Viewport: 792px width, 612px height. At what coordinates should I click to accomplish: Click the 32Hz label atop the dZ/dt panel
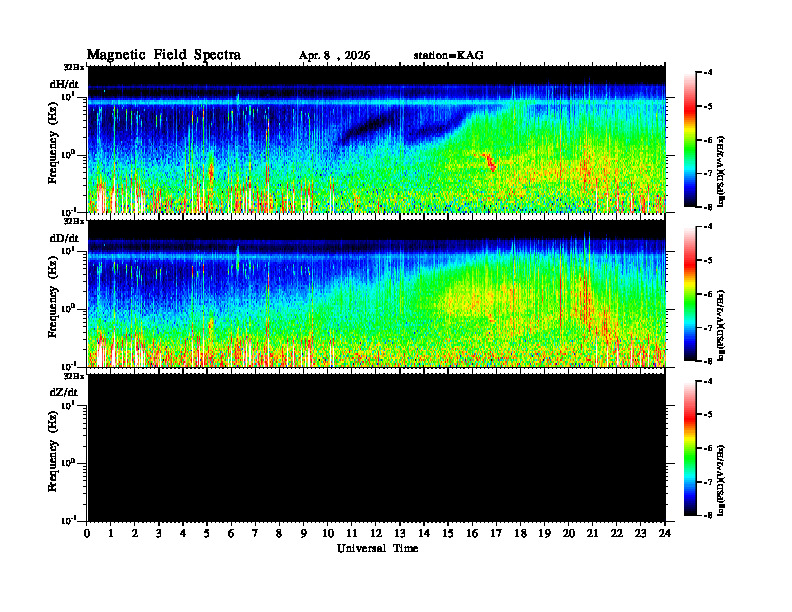(74, 376)
